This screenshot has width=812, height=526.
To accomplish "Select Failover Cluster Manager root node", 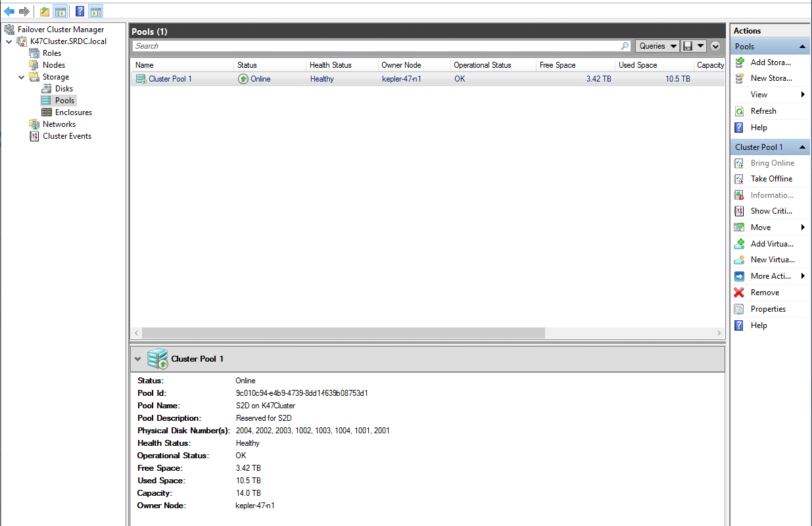I will click(60, 30).
